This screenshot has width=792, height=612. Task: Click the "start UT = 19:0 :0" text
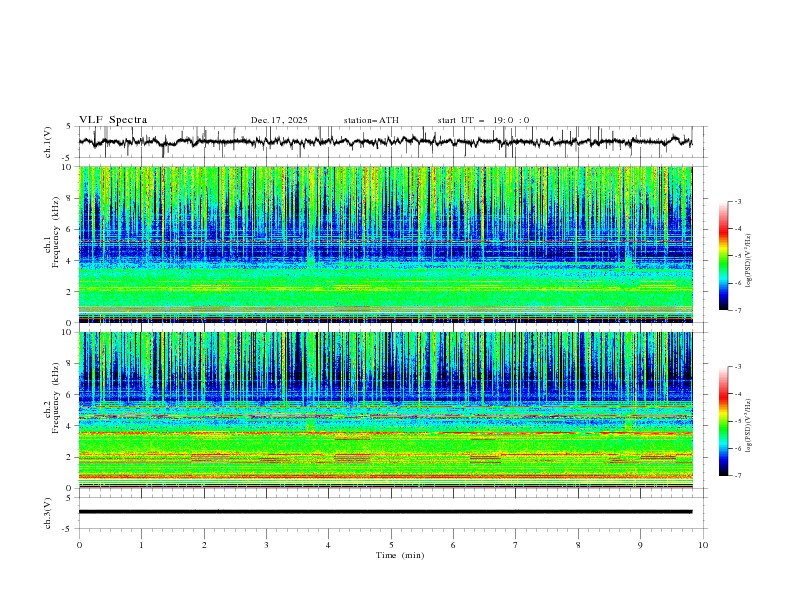[483, 120]
